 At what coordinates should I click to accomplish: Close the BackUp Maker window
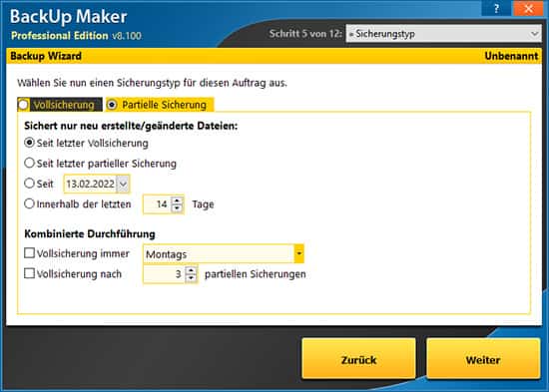[528, 8]
